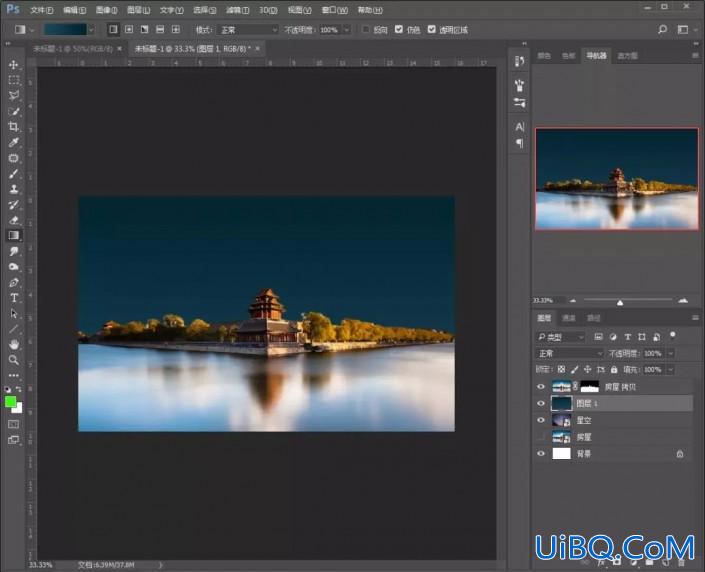705x572 pixels.
Task: Show the hidden 房屋 layer
Action: coord(541,437)
